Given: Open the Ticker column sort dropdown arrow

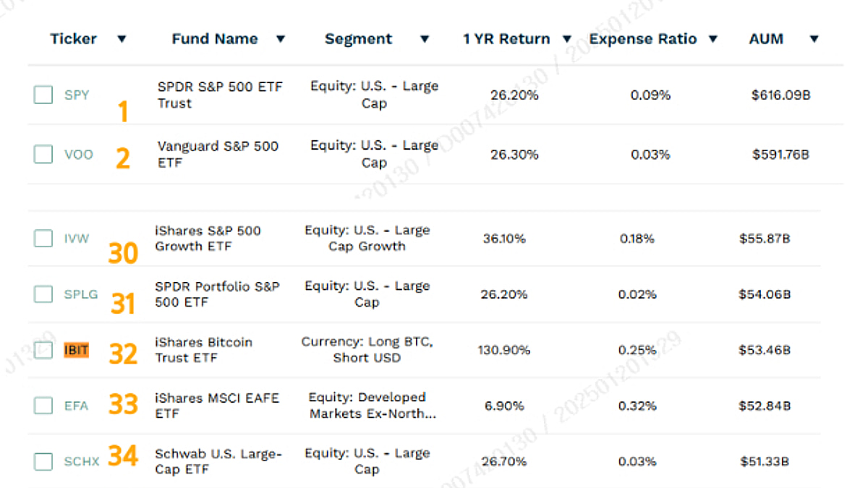Looking at the screenshot, I should tap(122, 39).
